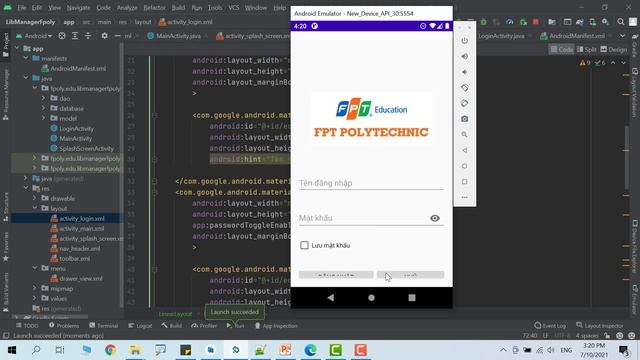Screen dimensions: 640x360
Task: Collapse the manifests folder
Action: 26,58
